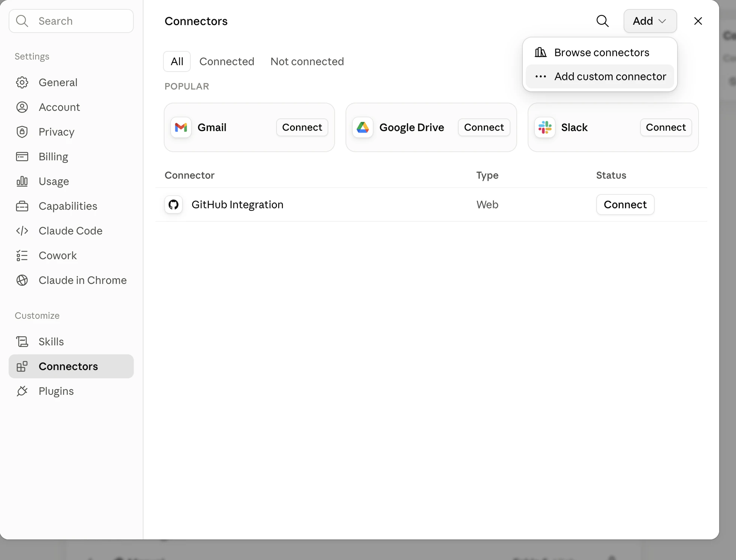Click the Billing card icon
Image resolution: width=736 pixels, height=560 pixels.
point(22,157)
